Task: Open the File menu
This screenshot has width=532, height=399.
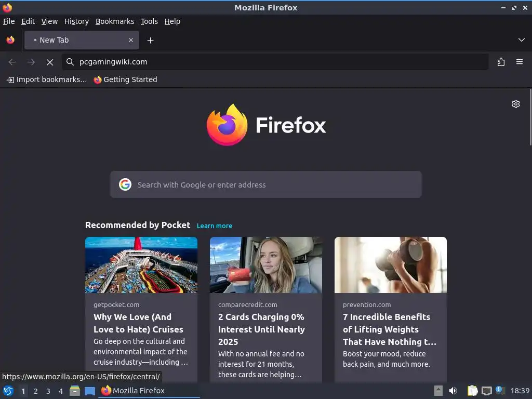Action: click(9, 21)
